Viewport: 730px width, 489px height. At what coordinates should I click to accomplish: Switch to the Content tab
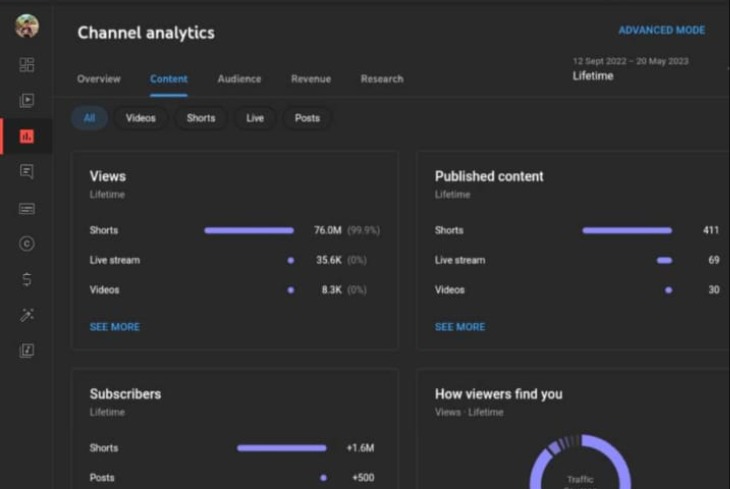pyautogui.click(x=169, y=79)
